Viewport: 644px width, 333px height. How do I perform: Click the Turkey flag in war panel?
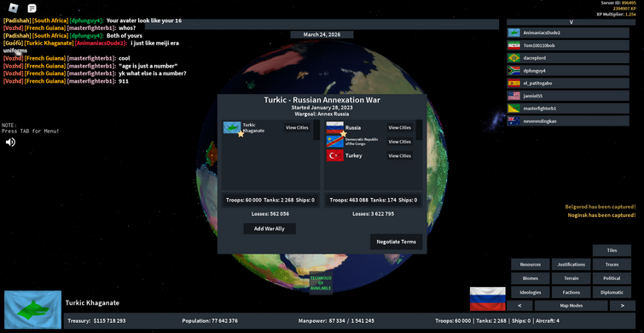[334, 155]
